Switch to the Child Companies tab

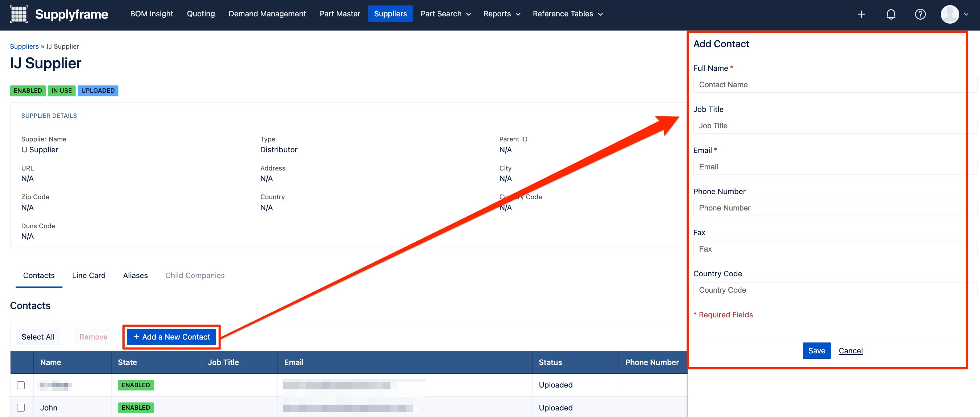pyautogui.click(x=195, y=275)
